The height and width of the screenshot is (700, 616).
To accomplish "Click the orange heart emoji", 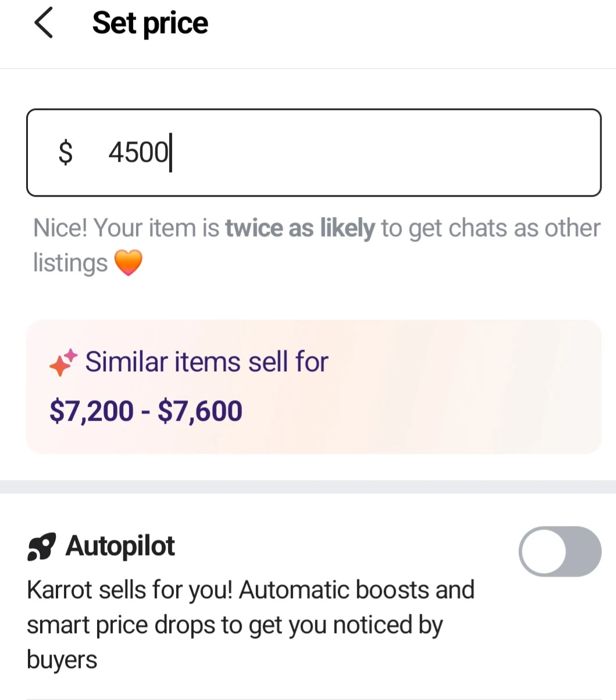I will (128, 262).
